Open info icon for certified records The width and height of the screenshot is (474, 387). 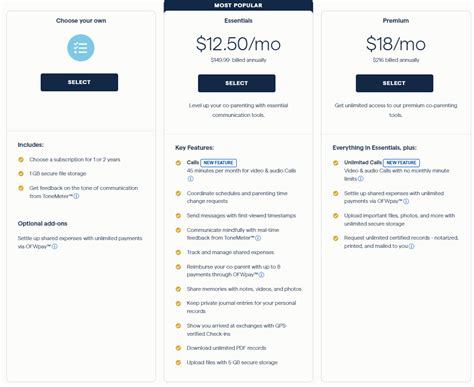(412, 246)
